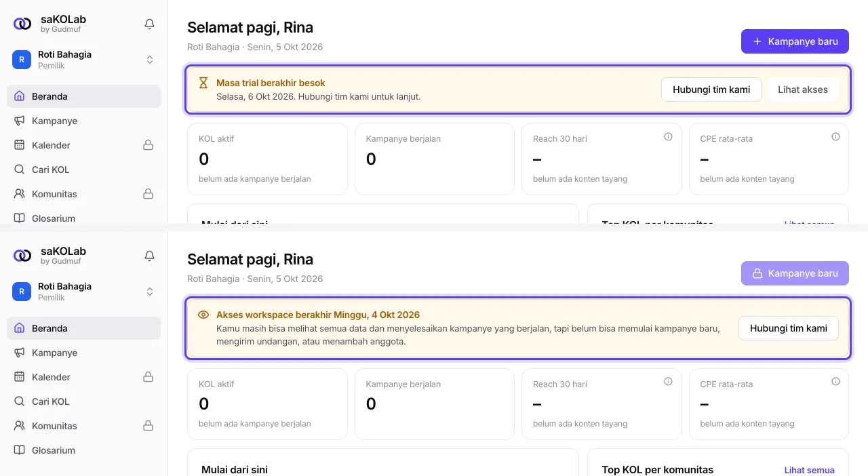Click the blue R workspace avatar, lower panel
The image size is (868, 476).
pos(22,292)
